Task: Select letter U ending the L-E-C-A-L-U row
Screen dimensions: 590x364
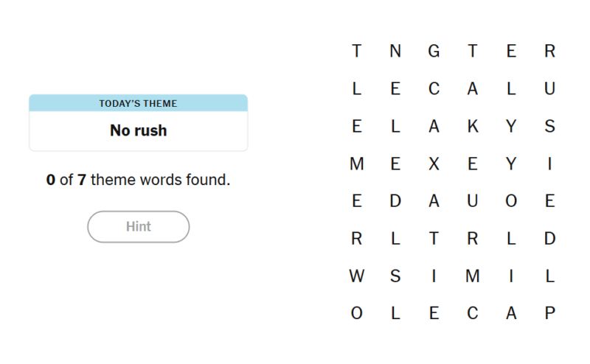Action: 549,88
